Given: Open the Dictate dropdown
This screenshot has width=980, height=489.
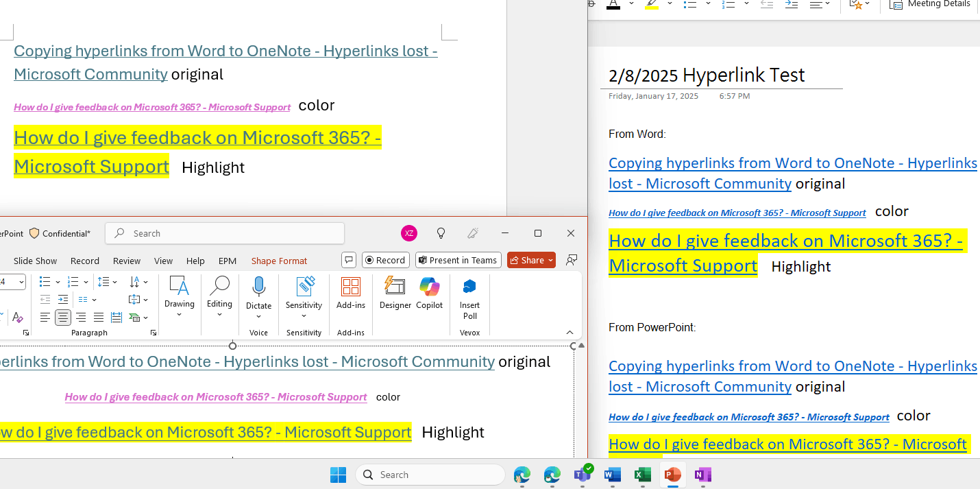Looking at the screenshot, I should pos(258,316).
